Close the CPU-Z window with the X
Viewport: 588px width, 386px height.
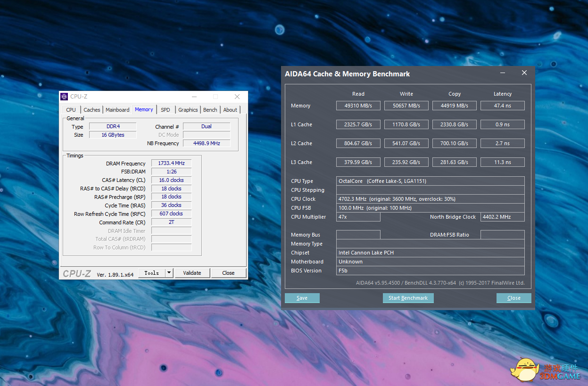pyautogui.click(x=237, y=97)
